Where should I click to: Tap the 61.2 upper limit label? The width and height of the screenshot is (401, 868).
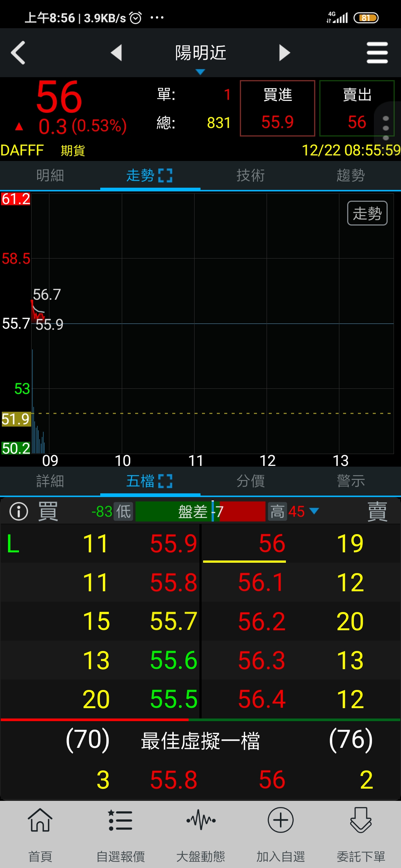pos(16,199)
